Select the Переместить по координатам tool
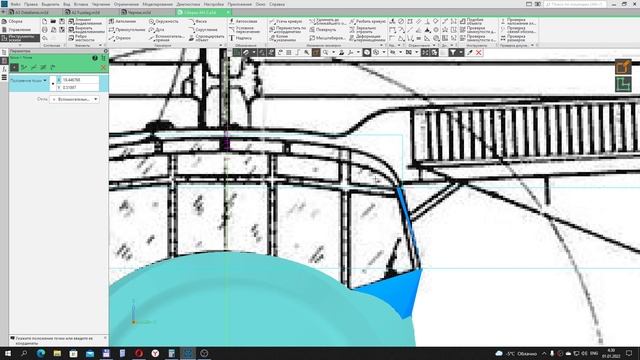The height and width of the screenshot is (360, 640). (287, 30)
